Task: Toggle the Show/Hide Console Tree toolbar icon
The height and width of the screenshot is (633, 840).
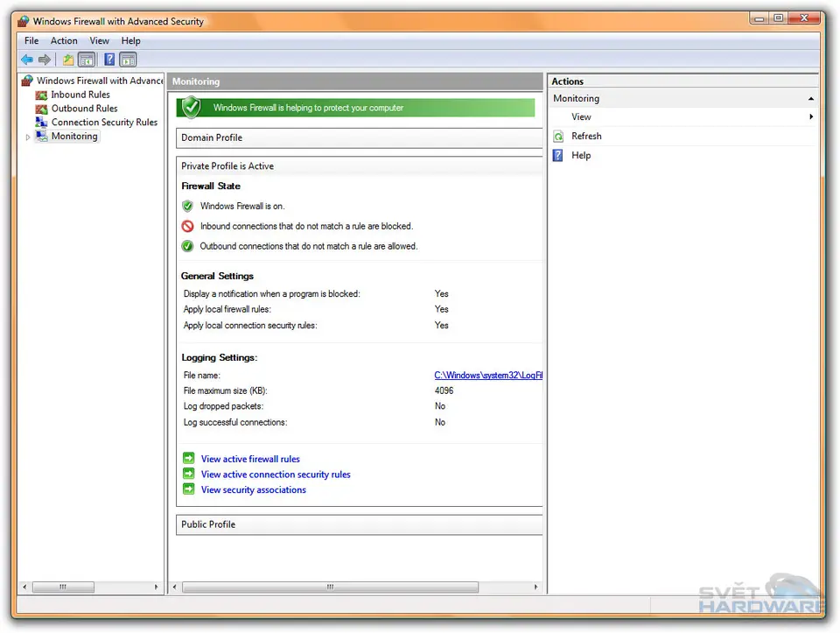Action: coord(87,60)
